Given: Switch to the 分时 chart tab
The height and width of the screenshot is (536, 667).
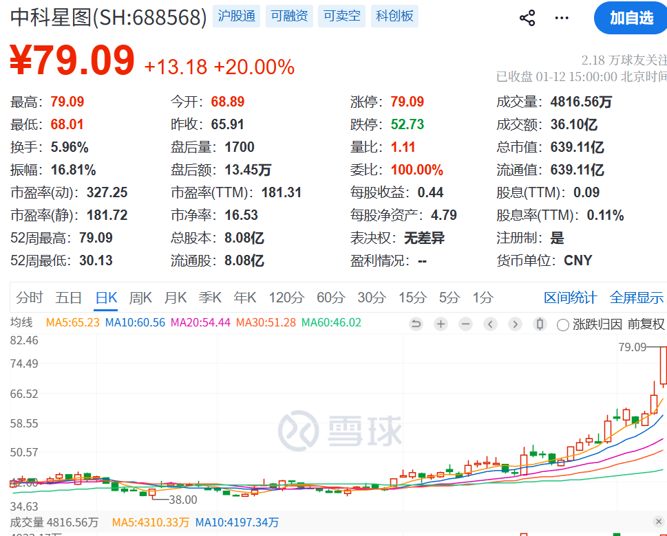Looking at the screenshot, I should [30, 297].
